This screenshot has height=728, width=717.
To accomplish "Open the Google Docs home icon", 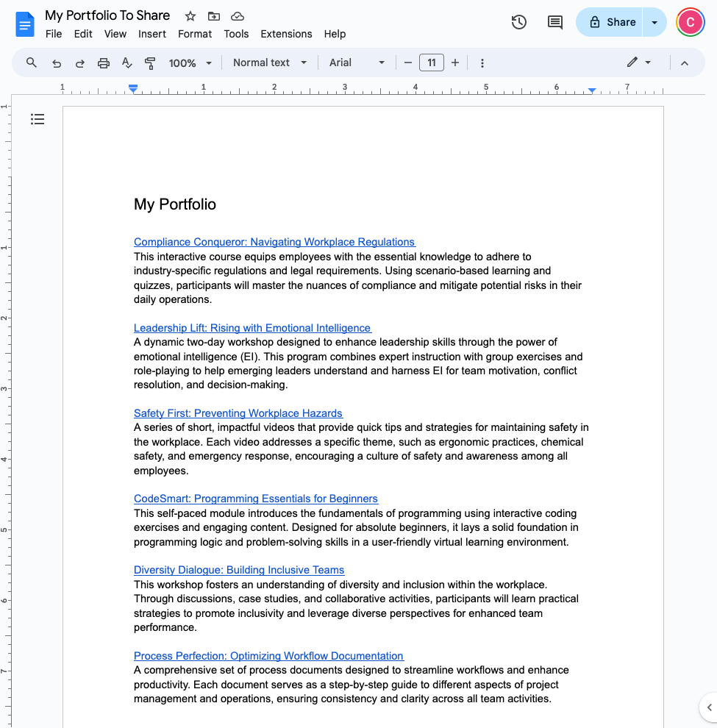I will 25,24.
